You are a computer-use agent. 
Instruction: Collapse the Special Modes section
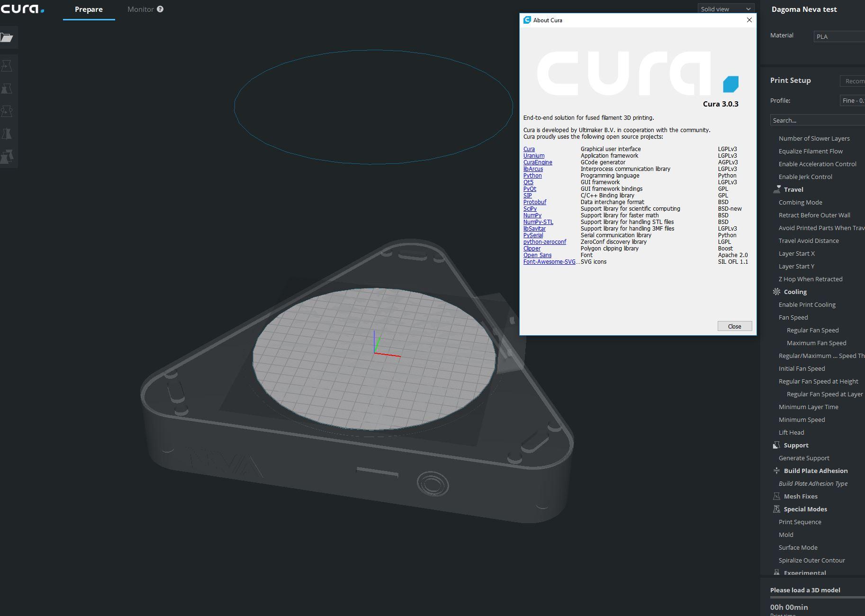tap(805, 509)
